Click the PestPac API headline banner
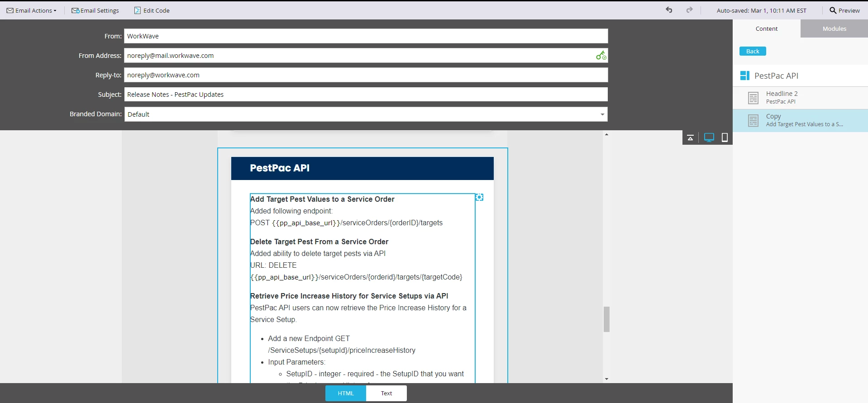This screenshot has height=403, width=868. click(362, 168)
